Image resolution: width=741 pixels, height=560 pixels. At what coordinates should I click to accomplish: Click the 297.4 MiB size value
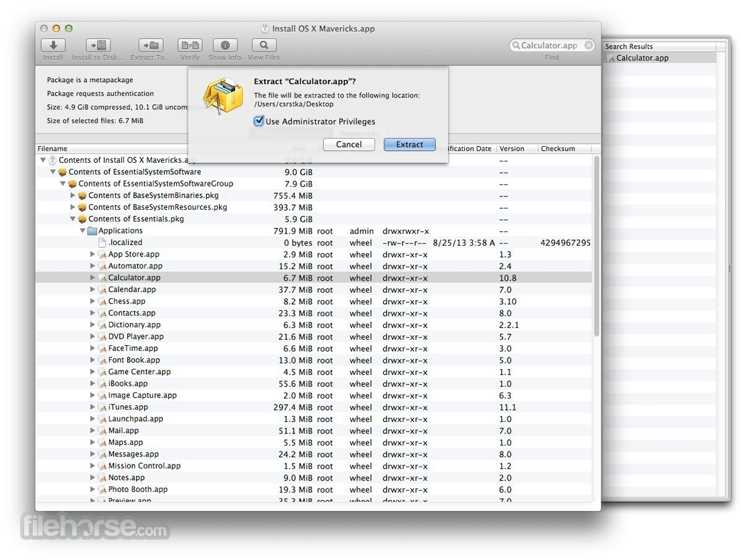(292, 407)
